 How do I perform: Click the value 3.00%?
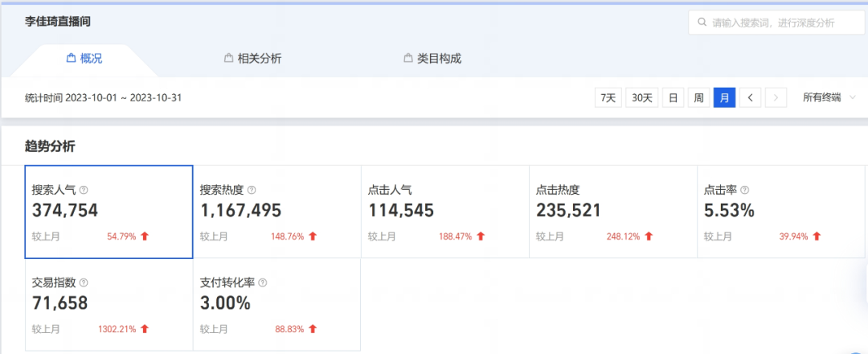click(225, 303)
